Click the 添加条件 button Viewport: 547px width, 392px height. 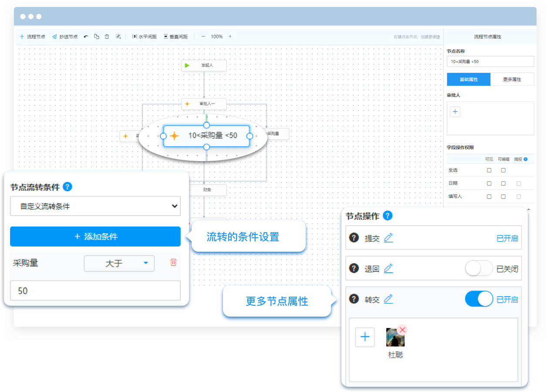pyautogui.click(x=95, y=237)
